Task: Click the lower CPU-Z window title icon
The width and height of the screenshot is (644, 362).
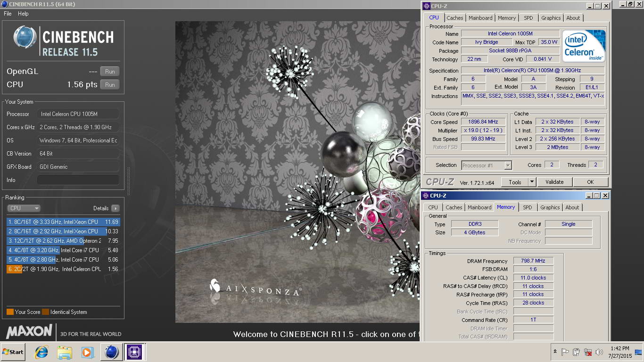Action: point(426,196)
